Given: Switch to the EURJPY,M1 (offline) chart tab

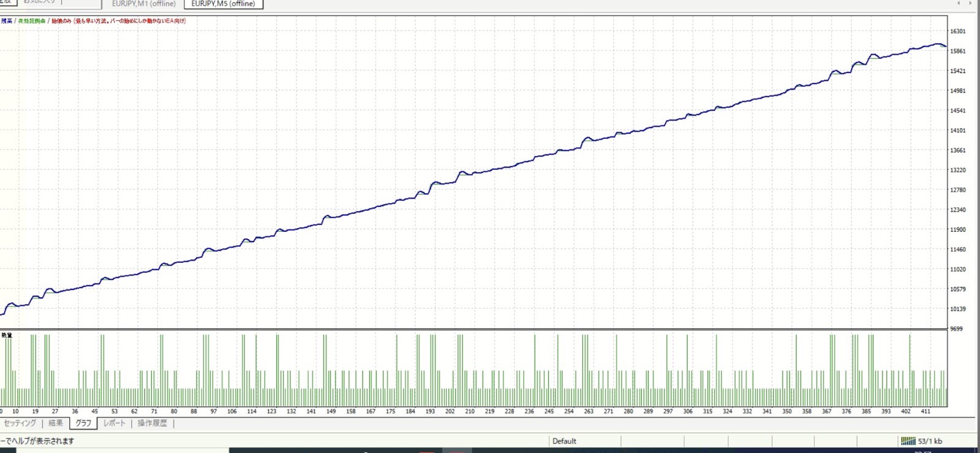Looking at the screenshot, I should (x=143, y=4).
